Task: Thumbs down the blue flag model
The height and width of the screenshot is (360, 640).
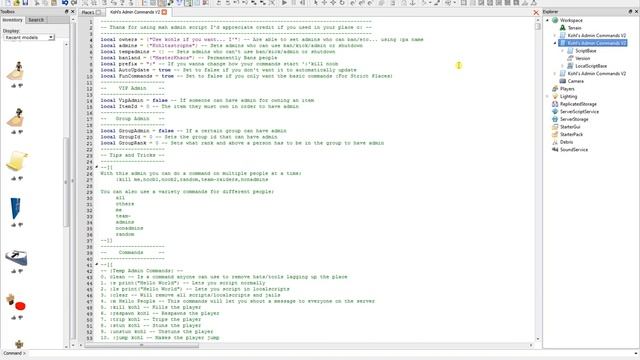Action: pos(20,225)
